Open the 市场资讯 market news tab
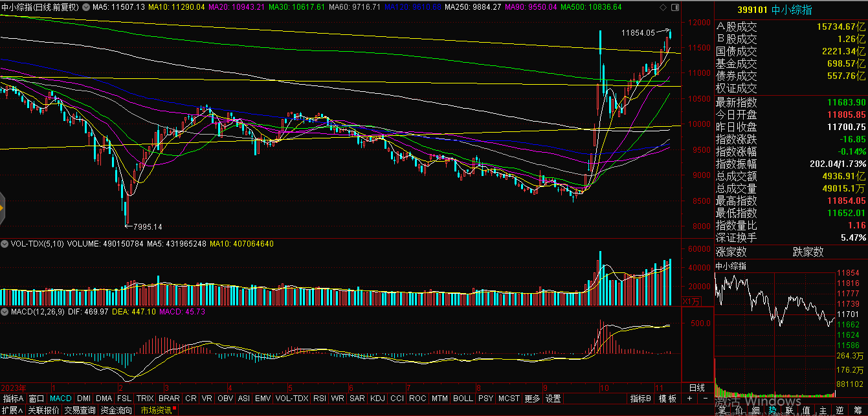 click(x=157, y=410)
